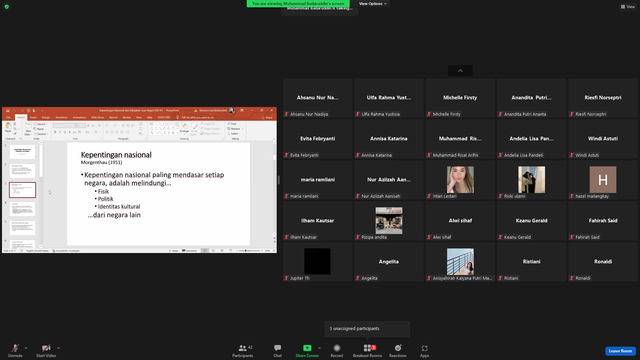640x360 pixels.
Task: Click Windi Astuti's participant tile
Action: coord(603,139)
